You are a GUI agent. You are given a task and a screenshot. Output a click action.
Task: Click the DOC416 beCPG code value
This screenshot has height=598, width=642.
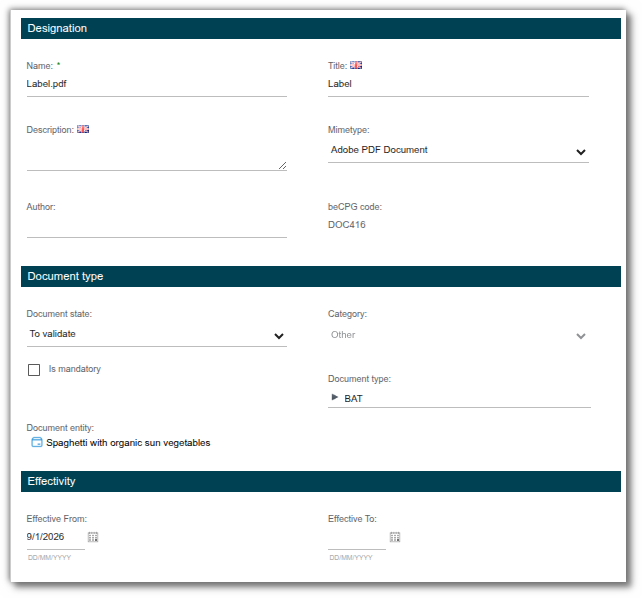(x=346, y=225)
